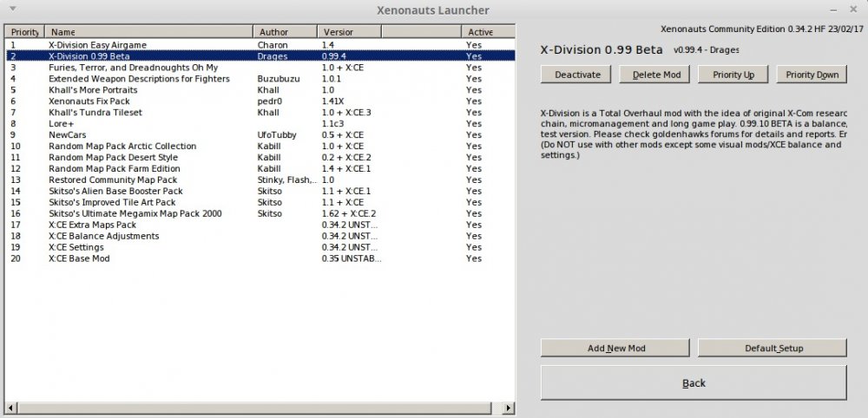Image resolution: width=868 pixels, height=418 pixels.
Task: Click the mod description paragraph
Action: point(694,134)
